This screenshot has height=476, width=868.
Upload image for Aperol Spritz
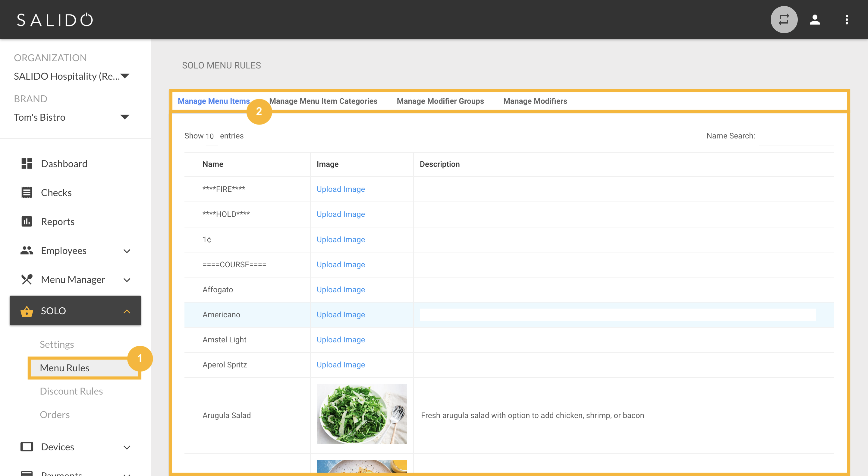click(x=341, y=365)
